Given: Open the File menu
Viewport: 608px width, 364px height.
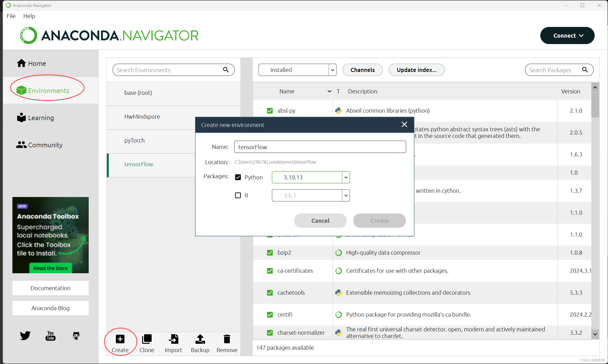Looking at the screenshot, I should point(11,16).
